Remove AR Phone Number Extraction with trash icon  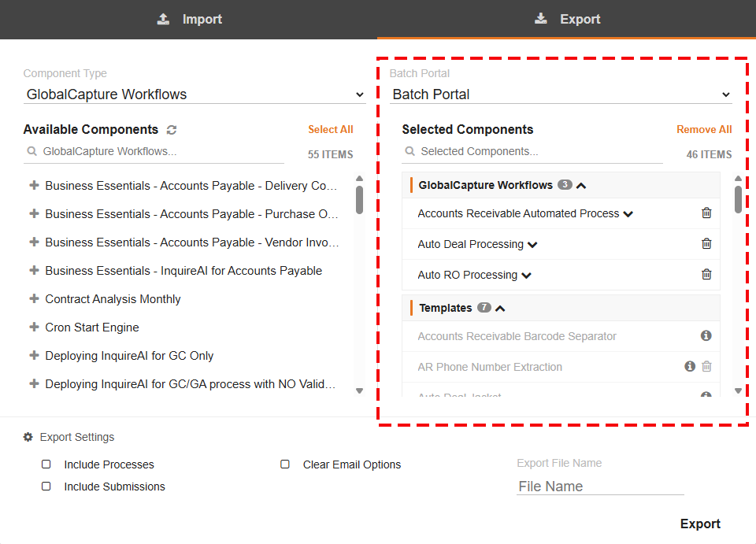pyautogui.click(x=706, y=366)
